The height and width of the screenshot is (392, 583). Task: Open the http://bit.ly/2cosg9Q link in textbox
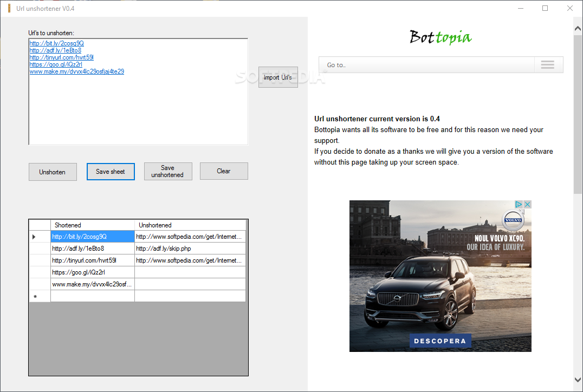point(56,43)
